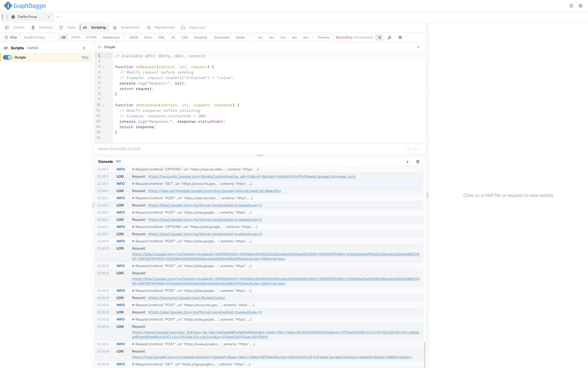Fold the onRequest function at line 3
Viewport: 588px width, 368px height.
coord(104,67)
